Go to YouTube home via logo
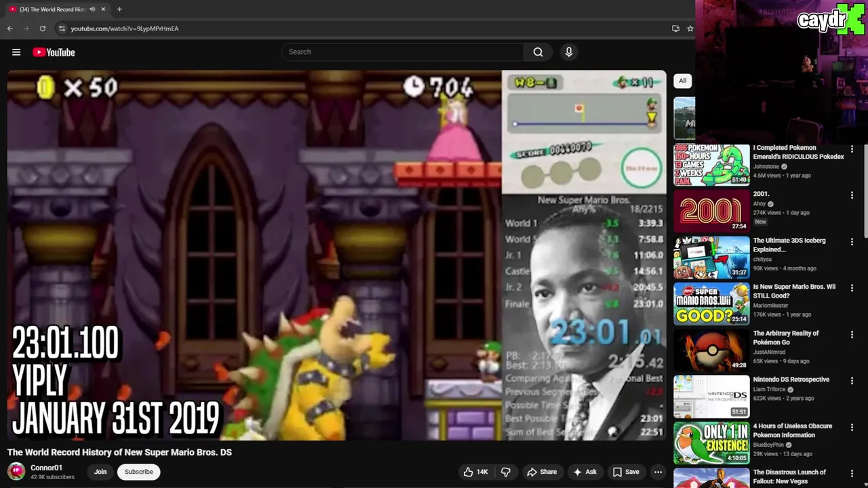Screen dimensions: 868x488 tap(54, 52)
